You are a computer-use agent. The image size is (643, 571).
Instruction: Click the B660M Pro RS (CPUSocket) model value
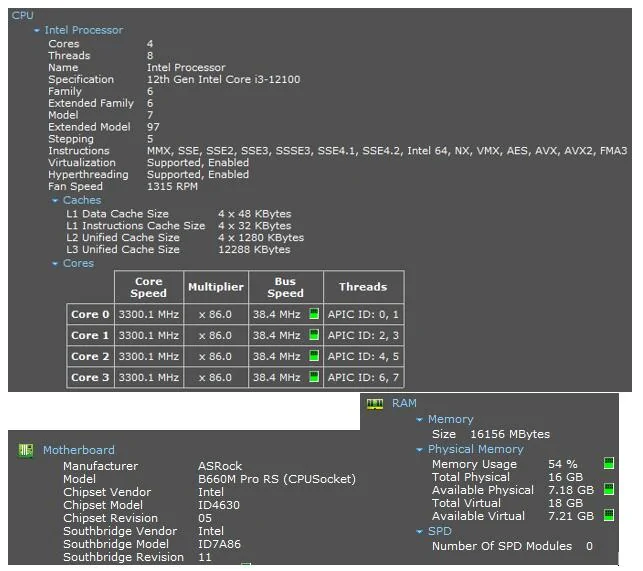277,479
